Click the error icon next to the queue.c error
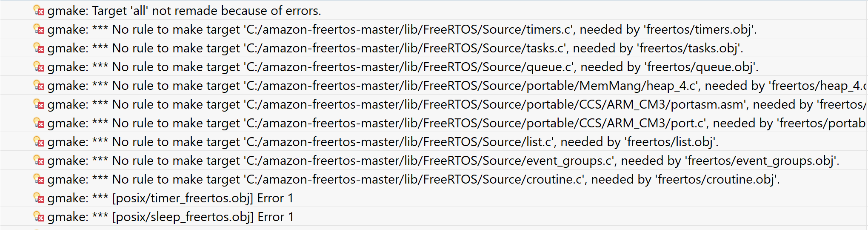This screenshot has height=230, width=868. click(x=39, y=67)
